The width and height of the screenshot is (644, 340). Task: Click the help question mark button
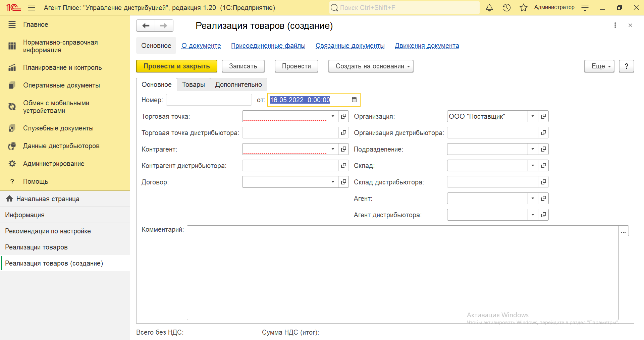[626, 66]
